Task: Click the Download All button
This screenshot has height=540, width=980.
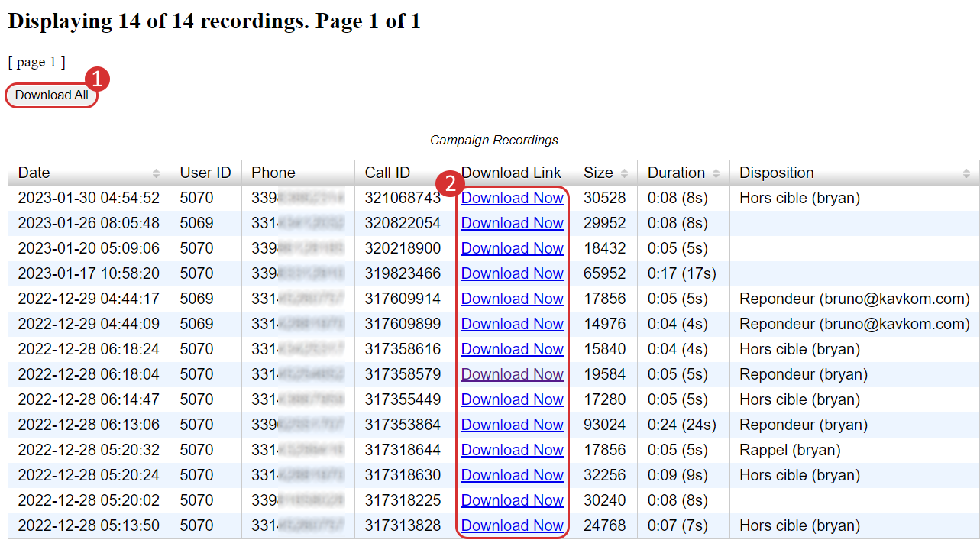Action: (x=52, y=95)
